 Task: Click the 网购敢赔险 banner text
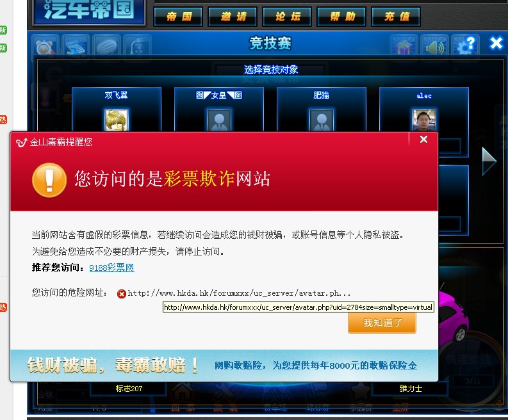[316, 366]
